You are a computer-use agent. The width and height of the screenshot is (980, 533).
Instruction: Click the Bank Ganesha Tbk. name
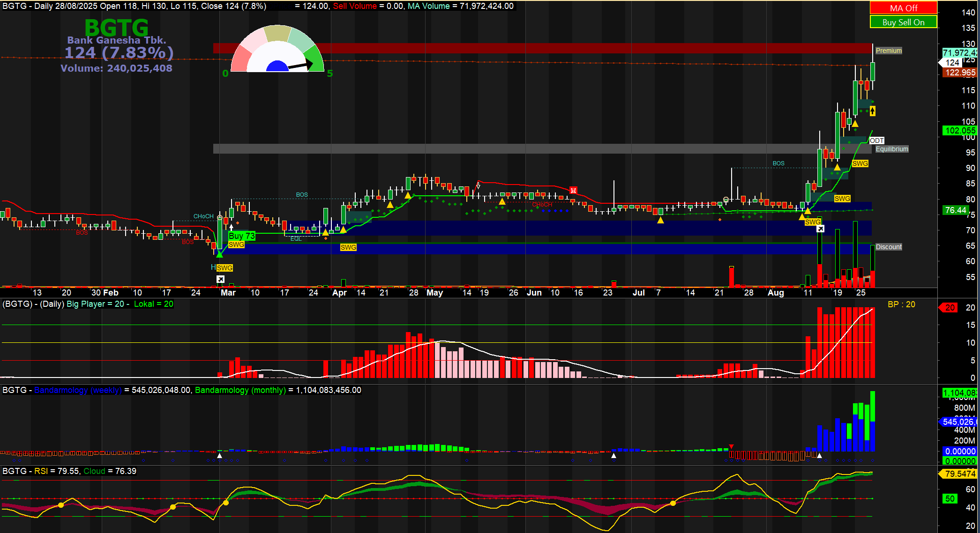coord(117,40)
